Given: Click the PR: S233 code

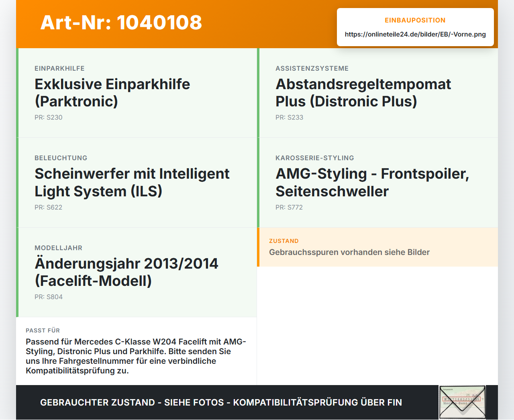Looking at the screenshot, I should 290,118.
